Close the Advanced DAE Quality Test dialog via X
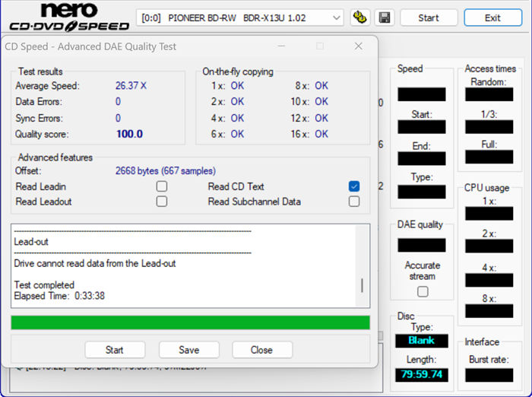 tap(358, 46)
